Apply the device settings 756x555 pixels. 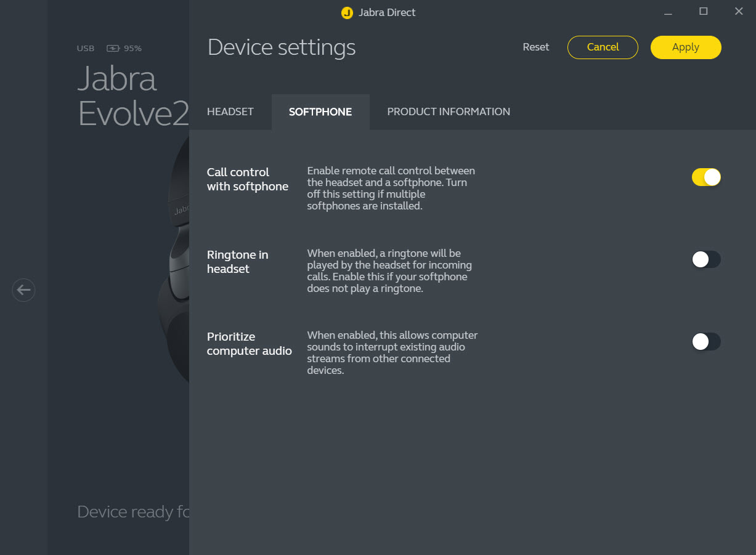[686, 47]
